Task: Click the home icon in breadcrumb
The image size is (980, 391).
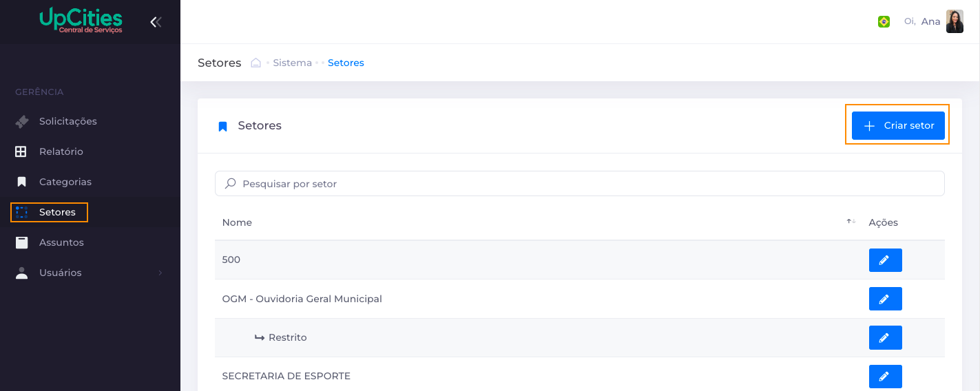Action: coord(256,63)
